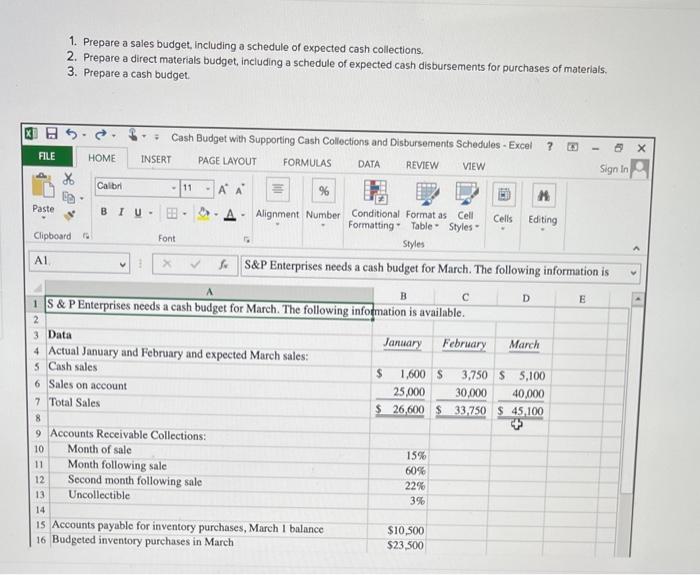Viewport: 700px width, 575px height.
Task: Switch to the PAGE LAYOUT tab
Action: click(x=227, y=161)
